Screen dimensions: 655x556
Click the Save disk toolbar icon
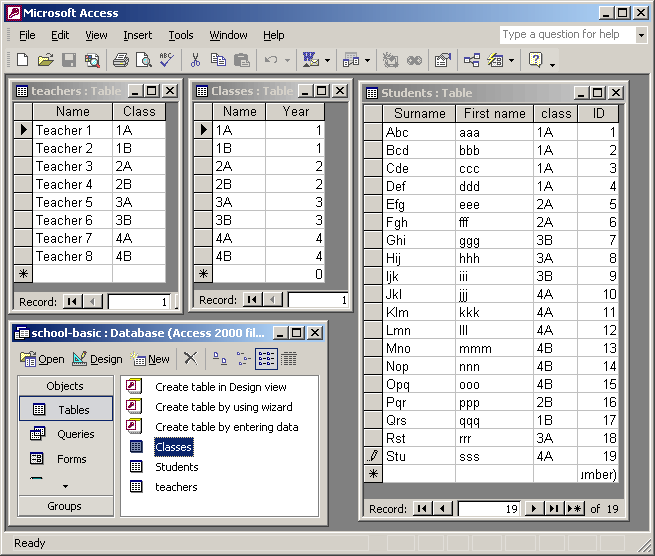point(69,60)
